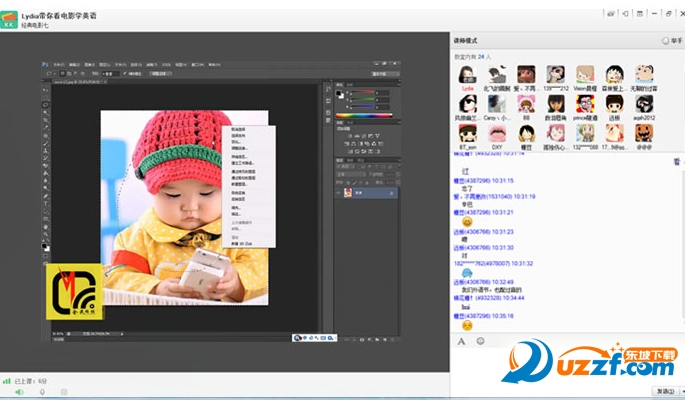Open the emoji picker smiley icon
The height and width of the screenshot is (400, 685).
coord(480,341)
